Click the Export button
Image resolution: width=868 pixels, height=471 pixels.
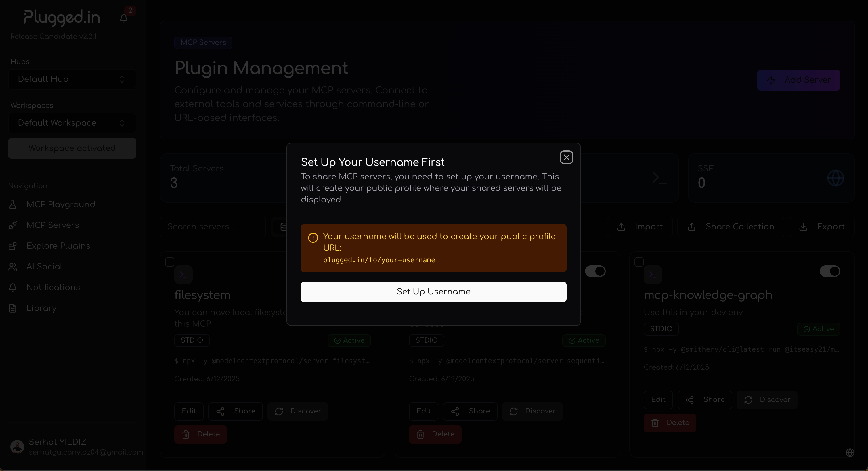click(821, 227)
